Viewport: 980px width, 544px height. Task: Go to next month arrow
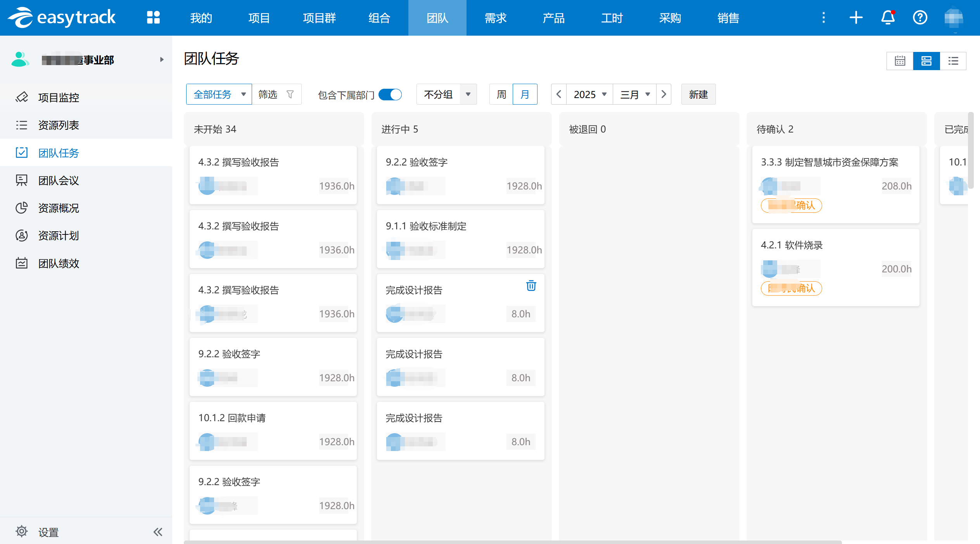coord(664,94)
